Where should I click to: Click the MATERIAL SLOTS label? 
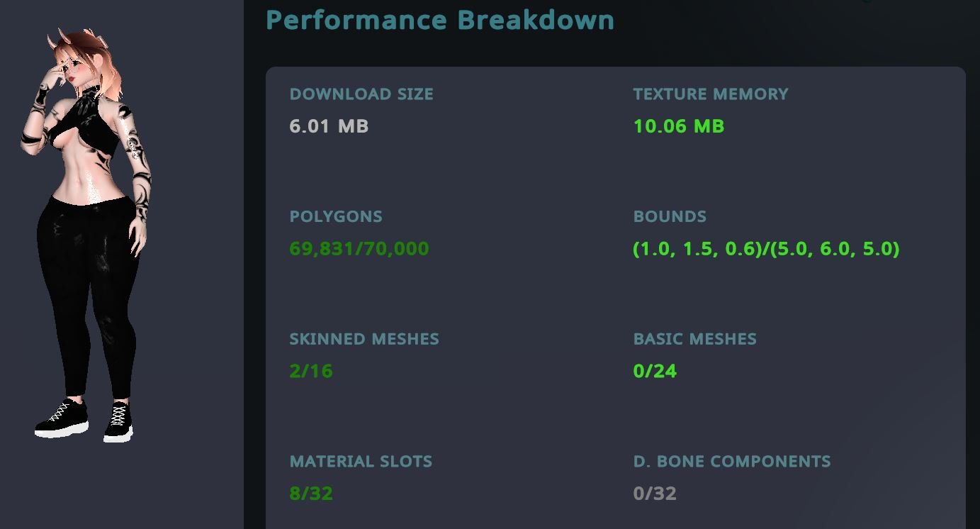click(361, 461)
